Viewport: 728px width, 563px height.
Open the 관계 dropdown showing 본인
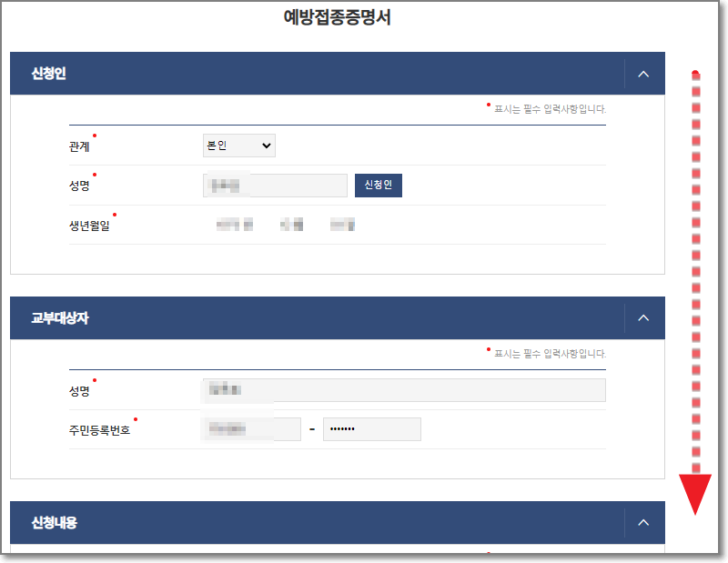point(239,146)
